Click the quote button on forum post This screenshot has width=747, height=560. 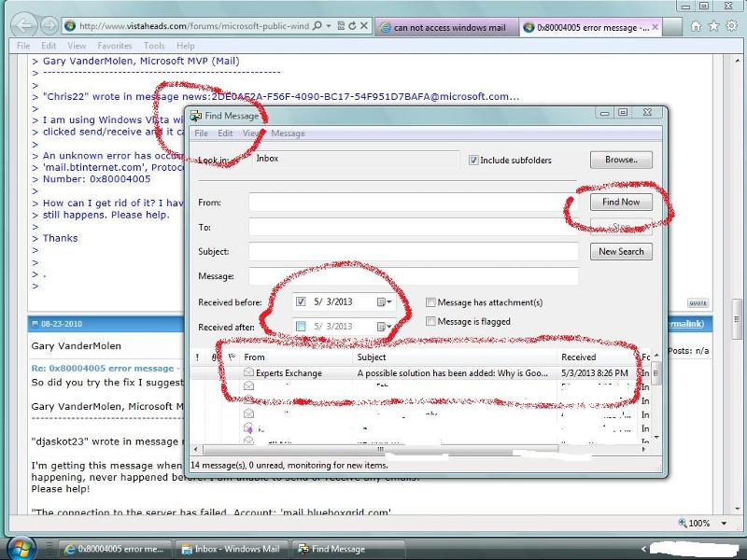pyautogui.click(x=698, y=302)
